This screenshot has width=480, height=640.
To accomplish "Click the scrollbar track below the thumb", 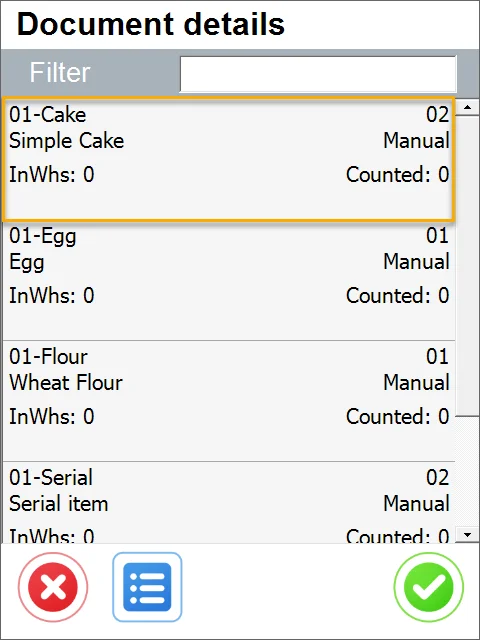I will [467, 471].
